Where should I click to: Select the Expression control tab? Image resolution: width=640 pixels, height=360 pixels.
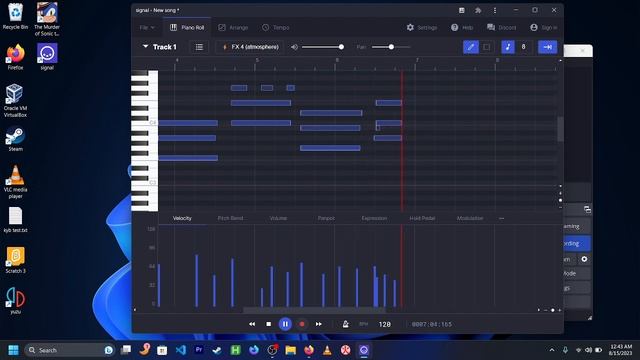pyautogui.click(x=374, y=218)
